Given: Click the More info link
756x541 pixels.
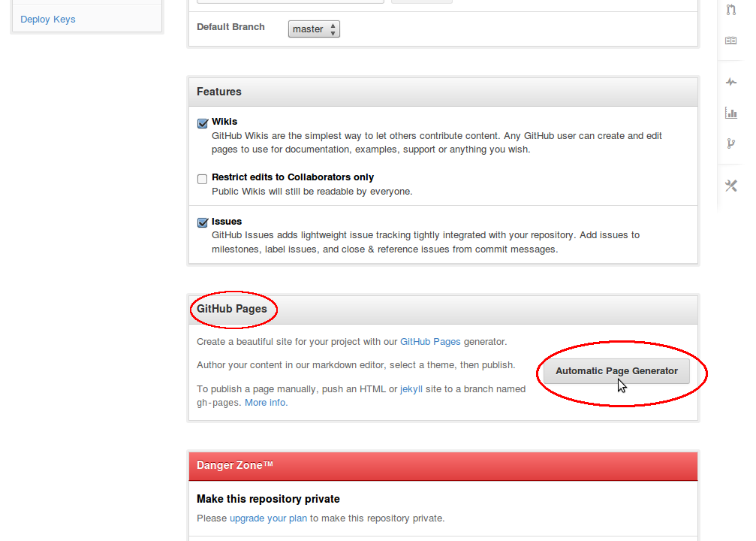Looking at the screenshot, I should (267, 403).
